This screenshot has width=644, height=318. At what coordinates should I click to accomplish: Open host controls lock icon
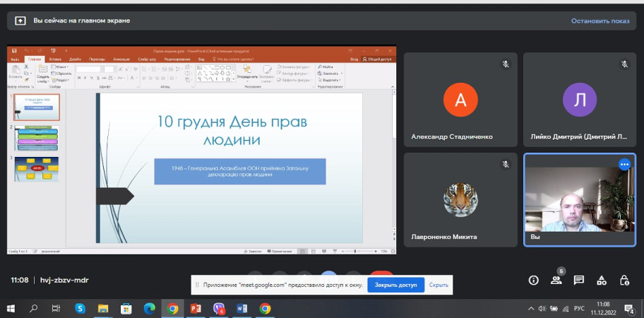coord(624,281)
